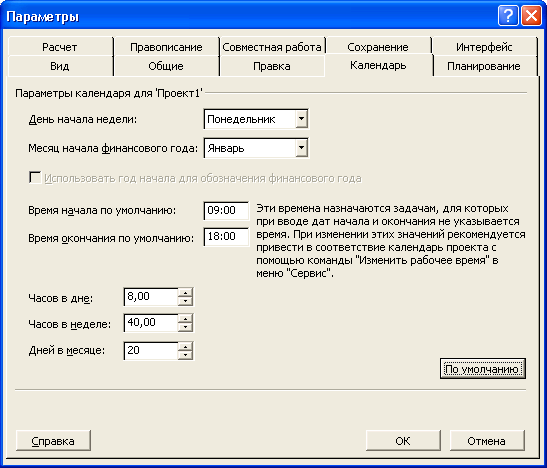Open the Планирование tab
The height and width of the screenshot is (468, 547).
[484, 66]
